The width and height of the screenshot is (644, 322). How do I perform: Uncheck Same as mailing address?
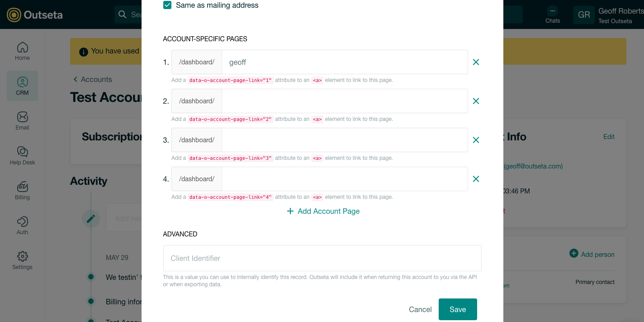point(166,5)
